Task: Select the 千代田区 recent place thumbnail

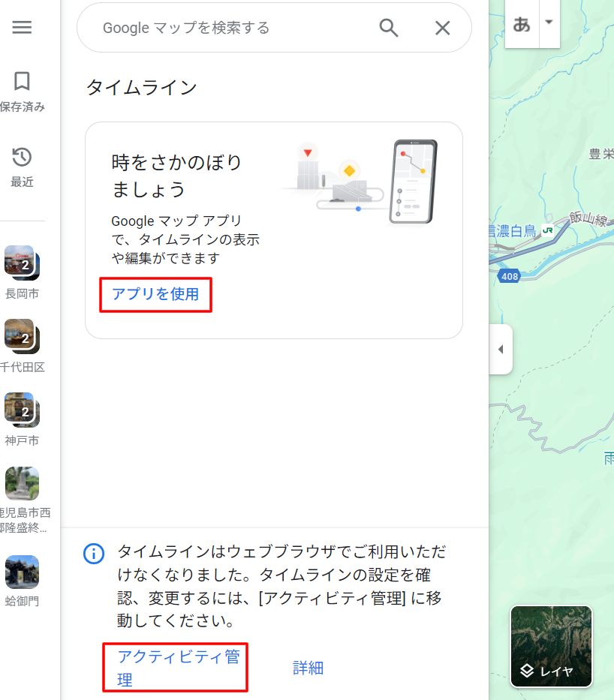Action: tap(22, 336)
